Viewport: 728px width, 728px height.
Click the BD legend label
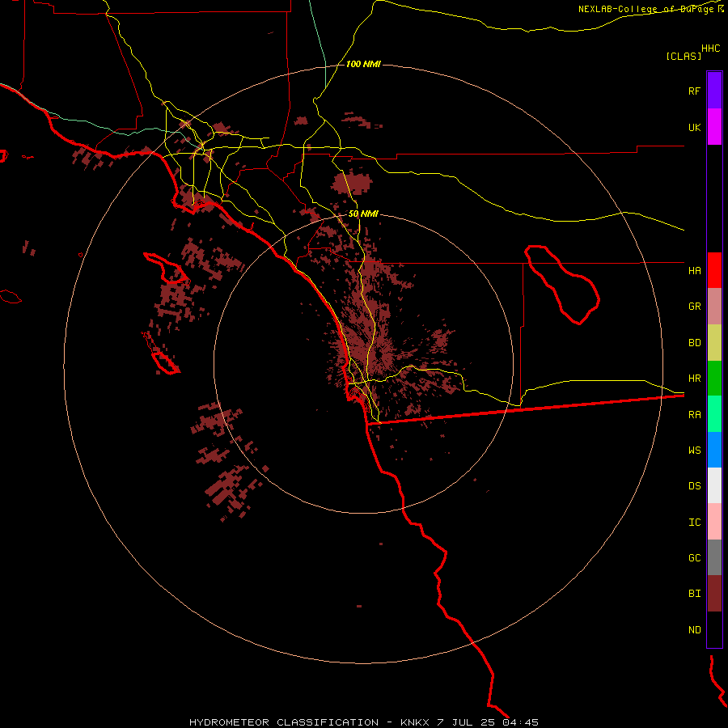point(694,343)
